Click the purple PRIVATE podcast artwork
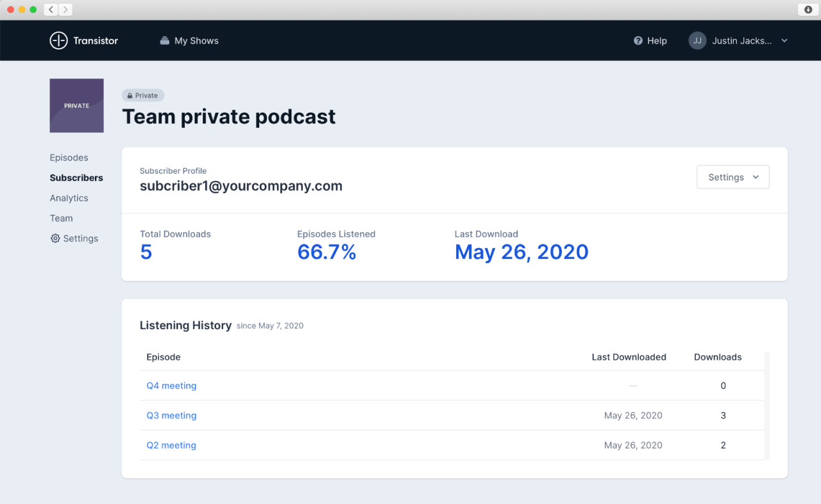Image resolution: width=821 pixels, height=504 pixels. click(x=76, y=105)
